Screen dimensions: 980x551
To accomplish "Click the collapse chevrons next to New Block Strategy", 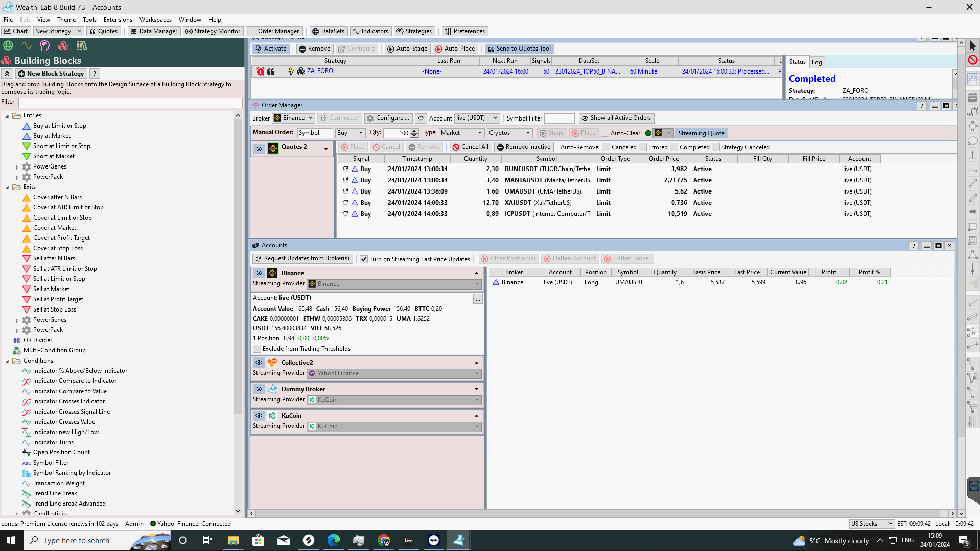I will 7,74.
